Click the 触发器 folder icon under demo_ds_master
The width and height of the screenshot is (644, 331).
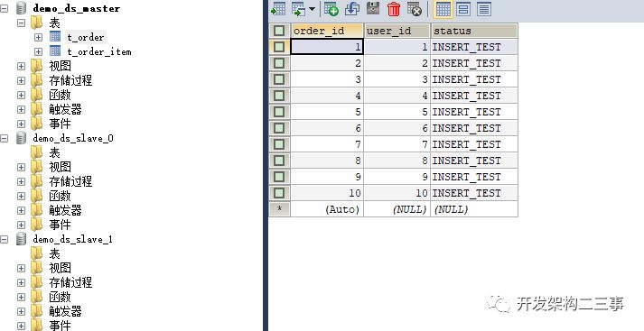click(36, 109)
